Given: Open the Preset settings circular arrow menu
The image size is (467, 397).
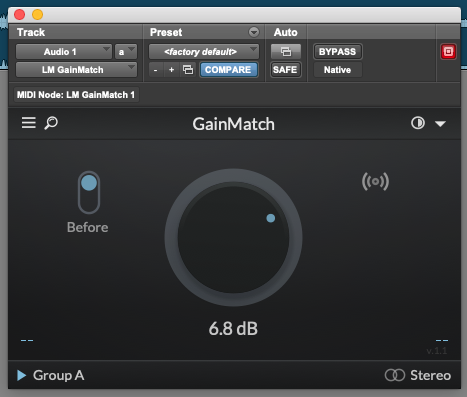Looking at the screenshot, I should 254,32.
